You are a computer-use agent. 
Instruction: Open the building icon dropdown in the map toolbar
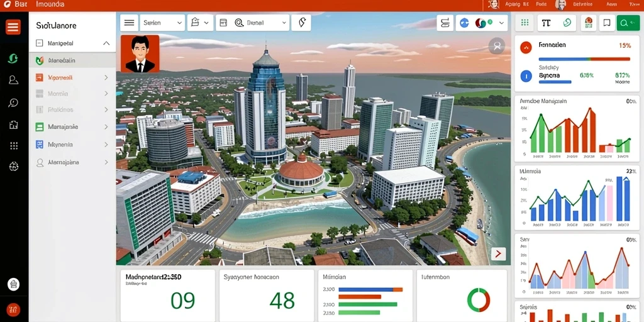(201, 23)
